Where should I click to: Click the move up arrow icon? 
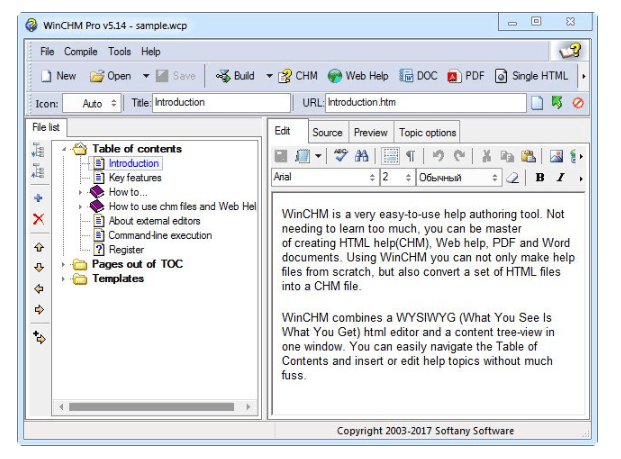tap(39, 248)
